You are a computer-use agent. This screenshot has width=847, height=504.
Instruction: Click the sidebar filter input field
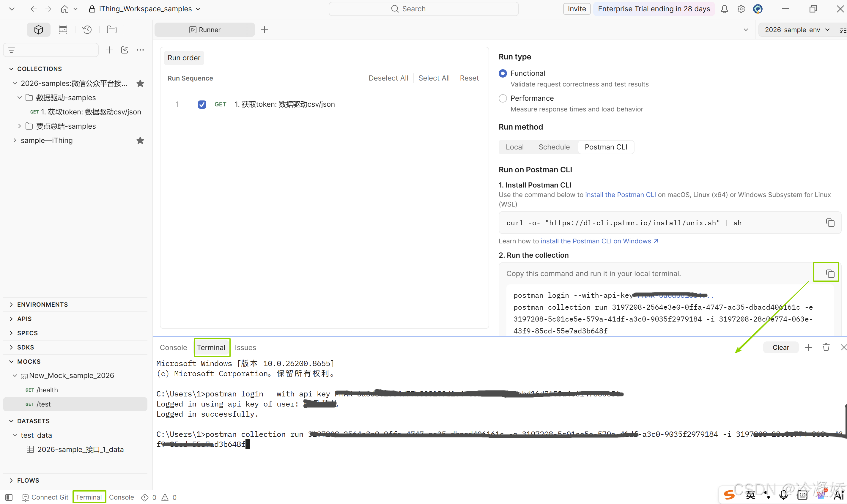click(x=51, y=50)
